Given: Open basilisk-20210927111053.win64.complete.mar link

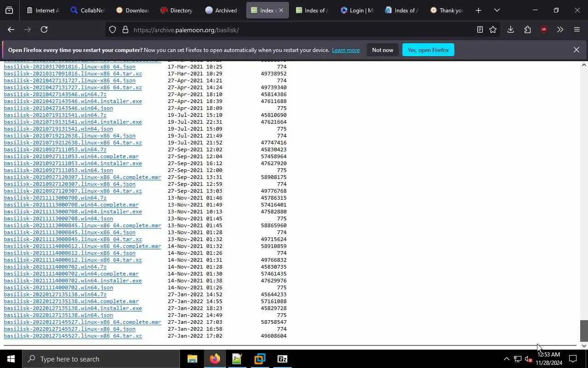Looking at the screenshot, I should coord(71,156).
